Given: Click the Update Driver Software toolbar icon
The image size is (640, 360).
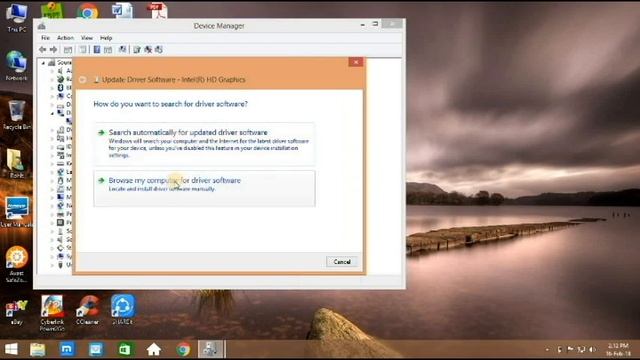Looking at the screenshot, I should 137,49.
